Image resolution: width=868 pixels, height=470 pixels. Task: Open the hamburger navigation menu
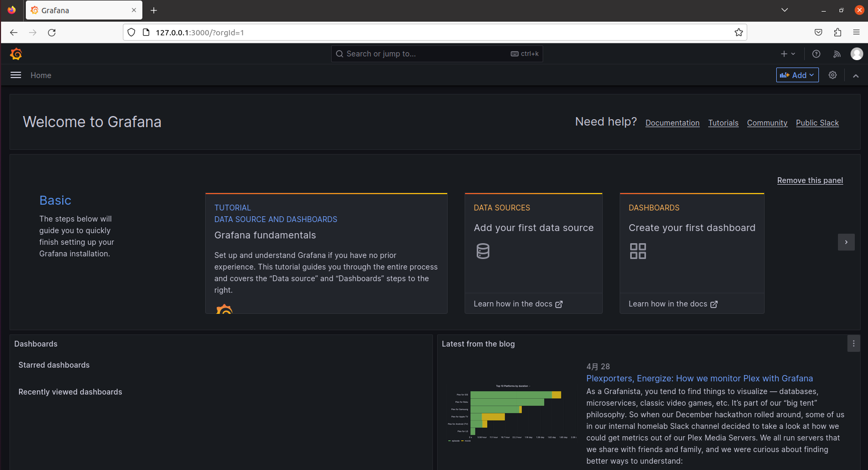[x=16, y=75]
